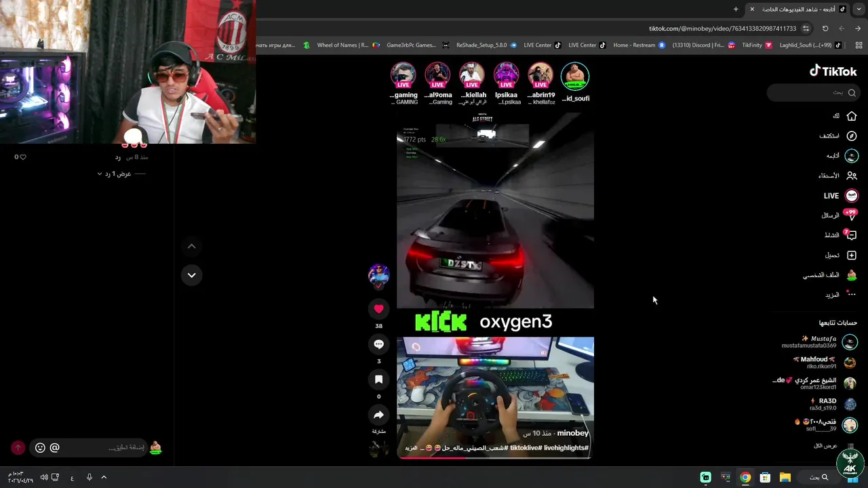Open Streamlabs app in taskbar
868x488 pixels.
[x=706, y=477]
